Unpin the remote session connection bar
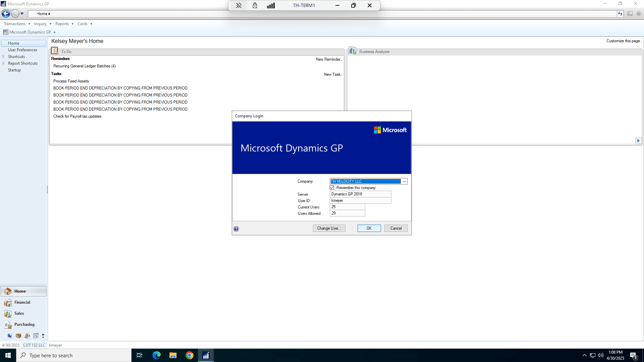The width and height of the screenshot is (644, 362). pos(239,5)
